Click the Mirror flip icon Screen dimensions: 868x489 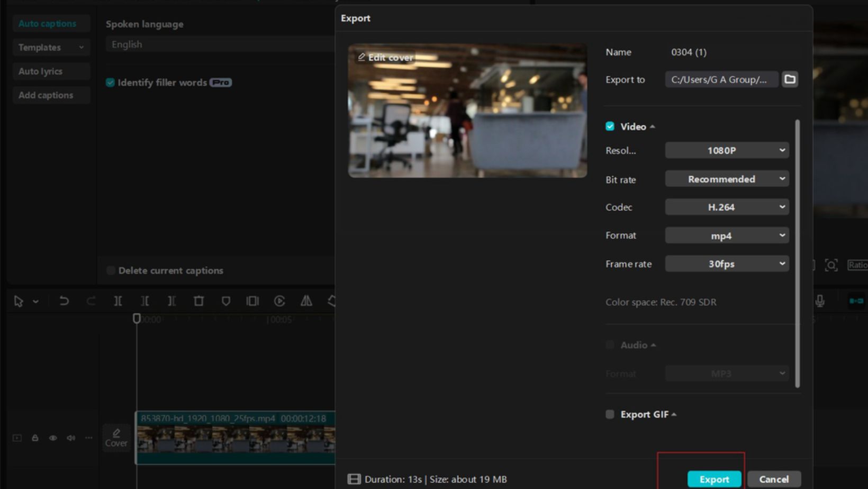[306, 301]
